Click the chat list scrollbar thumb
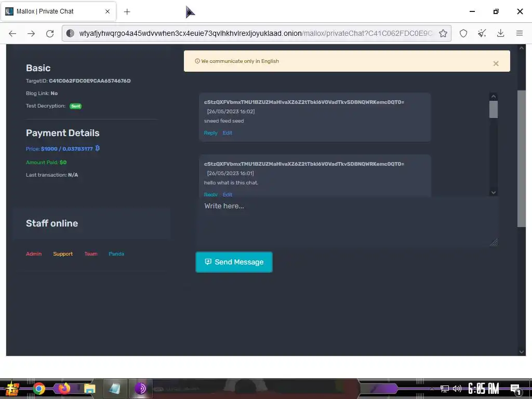Viewport: 532px width, 399px height. pyautogui.click(x=494, y=109)
